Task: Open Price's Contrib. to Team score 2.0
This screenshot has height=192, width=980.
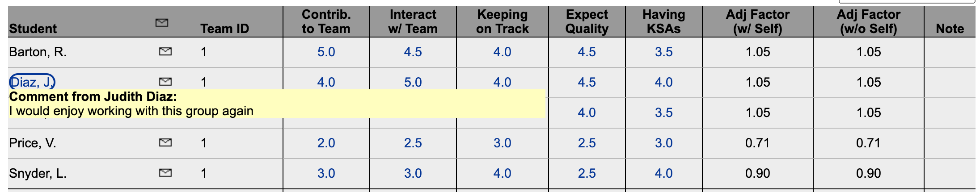Action: click(326, 143)
